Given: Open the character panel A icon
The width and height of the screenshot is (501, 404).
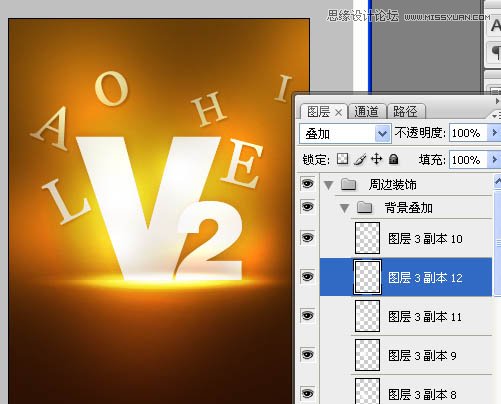Looking at the screenshot, I should click(x=496, y=25).
